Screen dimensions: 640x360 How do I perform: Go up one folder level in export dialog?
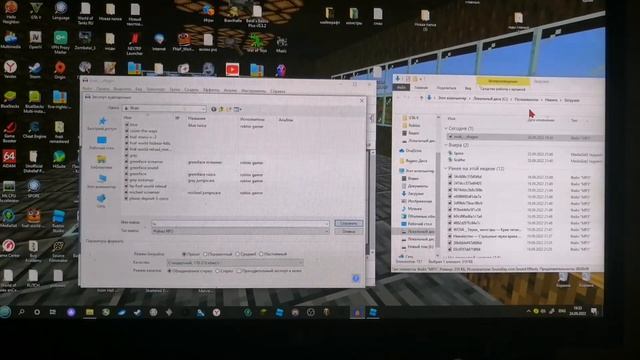(x=221, y=109)
